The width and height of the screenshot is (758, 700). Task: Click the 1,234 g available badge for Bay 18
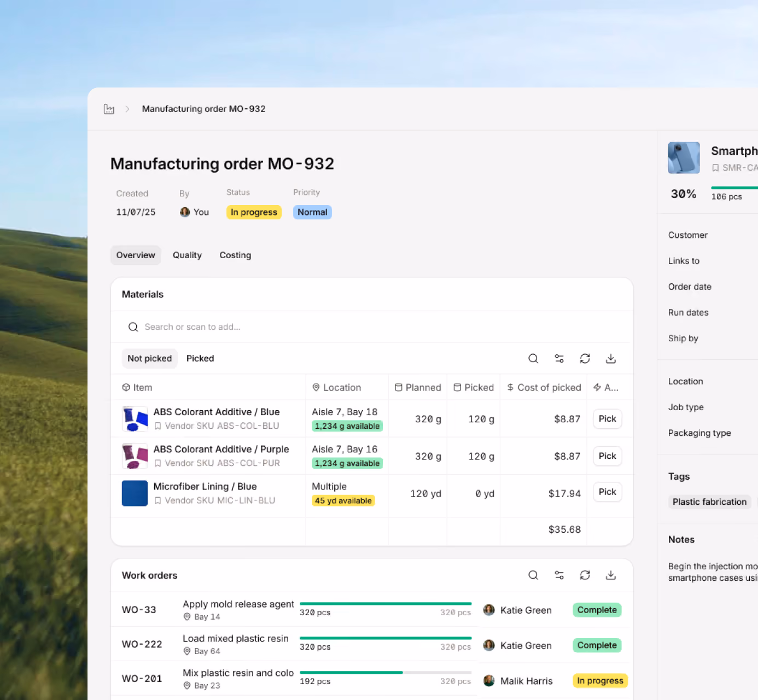tap(347, 426)
